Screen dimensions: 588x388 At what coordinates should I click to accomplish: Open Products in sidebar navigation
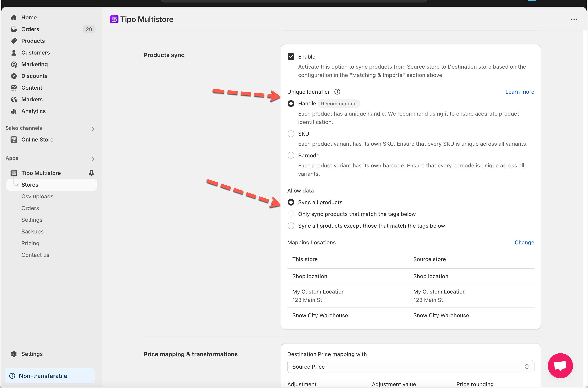tap(33, 41)
